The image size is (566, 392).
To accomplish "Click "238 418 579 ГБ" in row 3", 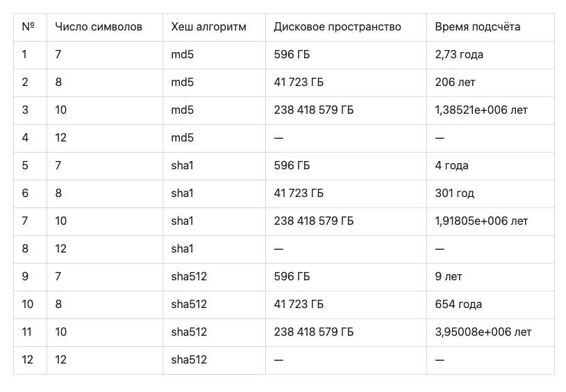I will pyautogui.click(x=314, y=110).
